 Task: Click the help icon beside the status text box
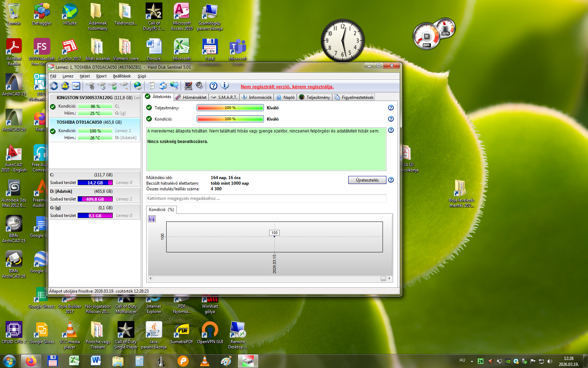point(391,130)
